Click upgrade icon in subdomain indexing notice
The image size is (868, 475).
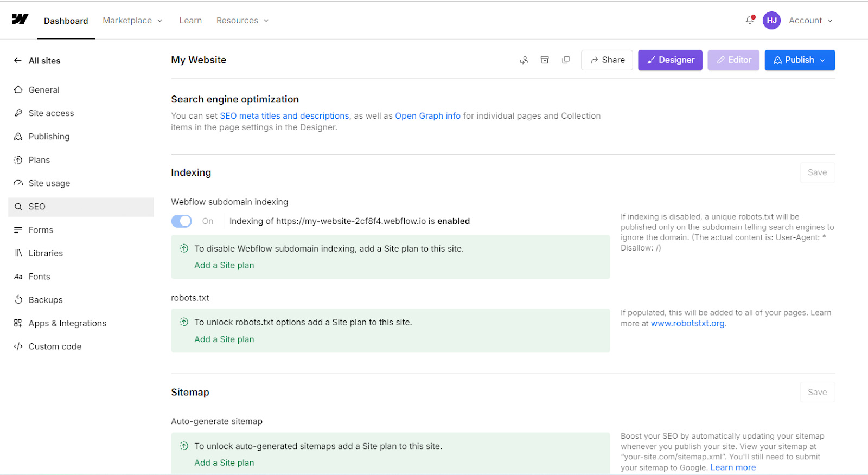[184, 248]
